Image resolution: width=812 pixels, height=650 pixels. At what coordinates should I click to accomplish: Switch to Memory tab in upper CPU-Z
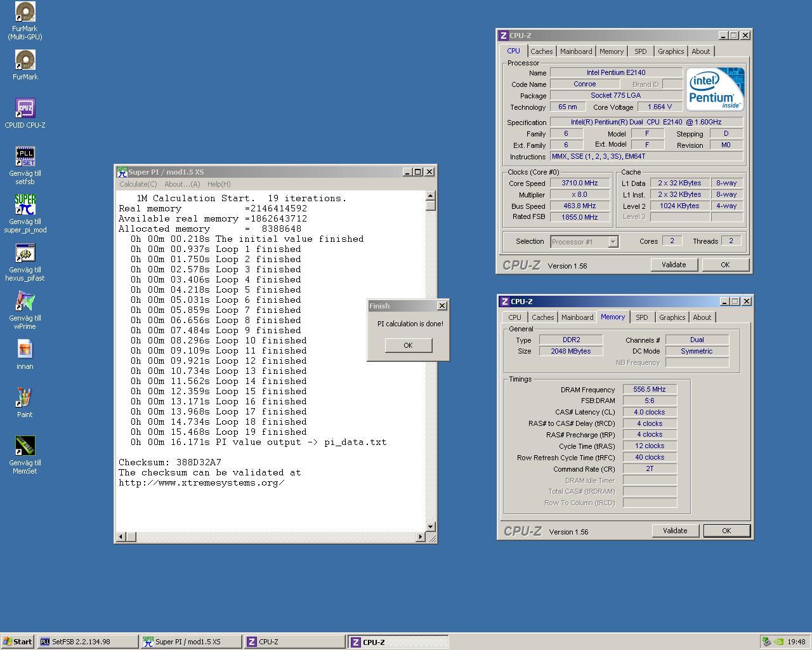(612, 51)
